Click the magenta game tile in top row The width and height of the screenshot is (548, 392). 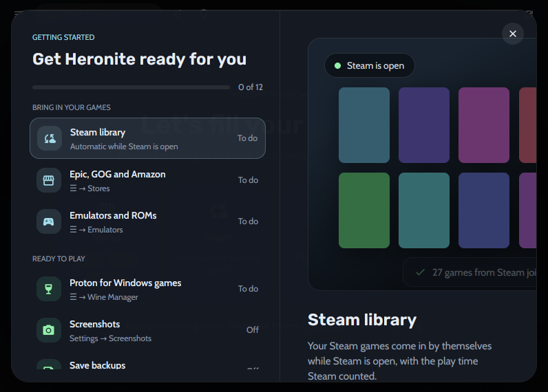point(484,125)
